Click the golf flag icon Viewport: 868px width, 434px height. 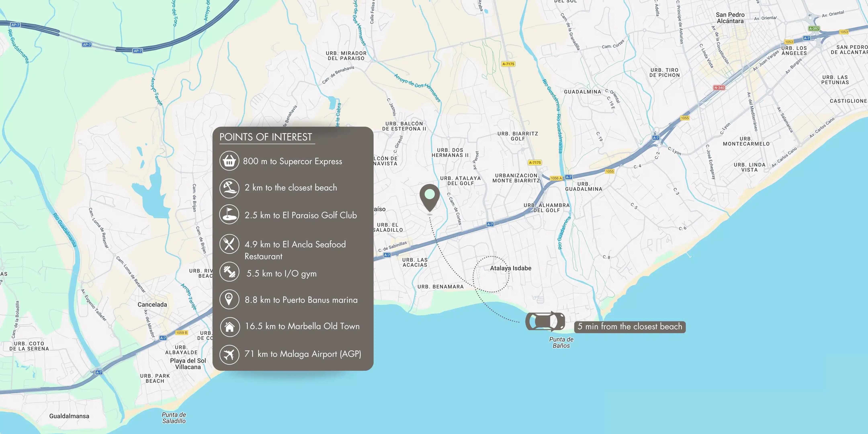click(x=229, y=215)
